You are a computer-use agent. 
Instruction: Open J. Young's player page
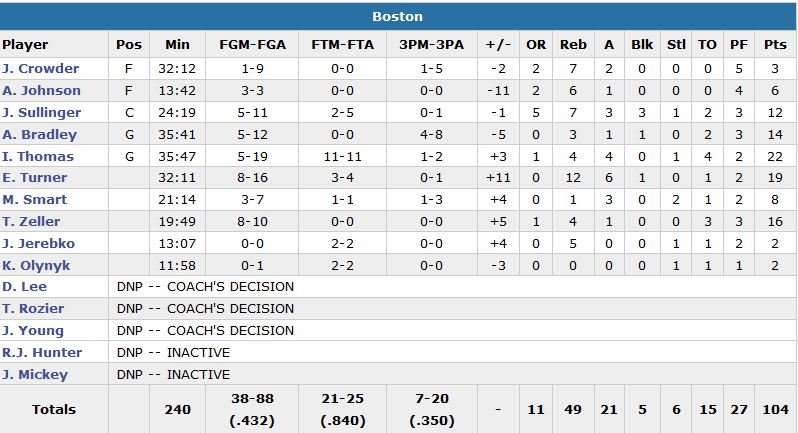click(32, 331)
